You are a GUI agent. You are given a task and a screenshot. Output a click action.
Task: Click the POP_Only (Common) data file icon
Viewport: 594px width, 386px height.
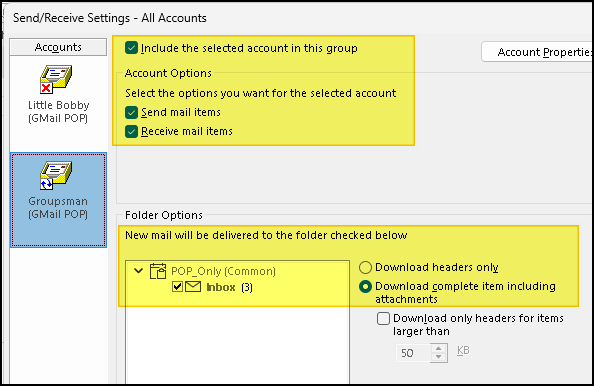158,271
